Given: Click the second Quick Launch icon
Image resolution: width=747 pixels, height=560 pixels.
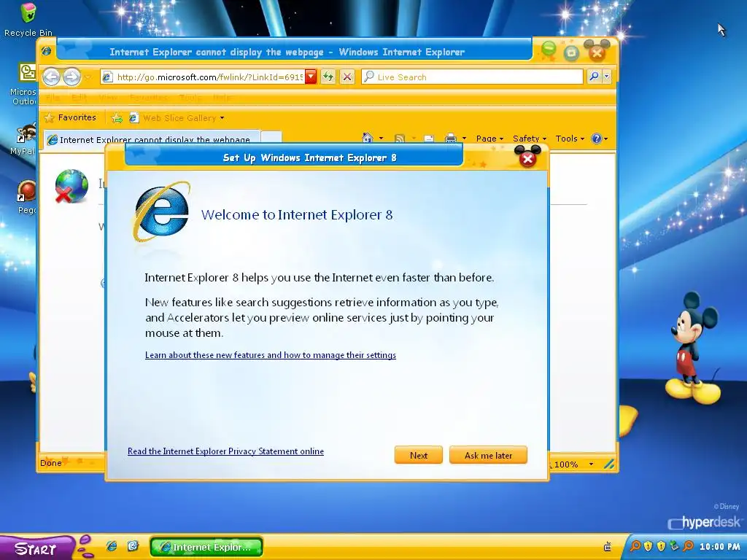Looking at the screenshot, I should pos(133,546).
